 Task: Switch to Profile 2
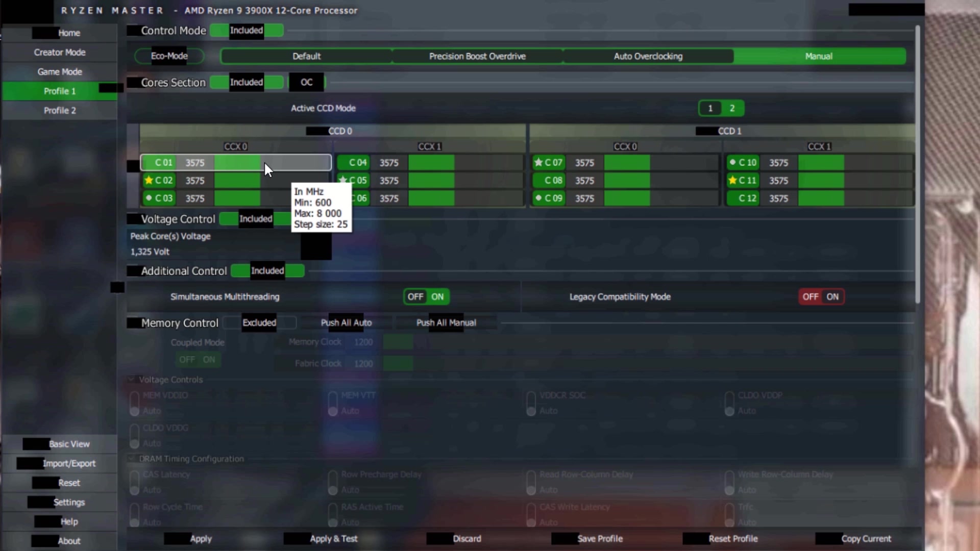pyautogui.click(x=60, y=111)
